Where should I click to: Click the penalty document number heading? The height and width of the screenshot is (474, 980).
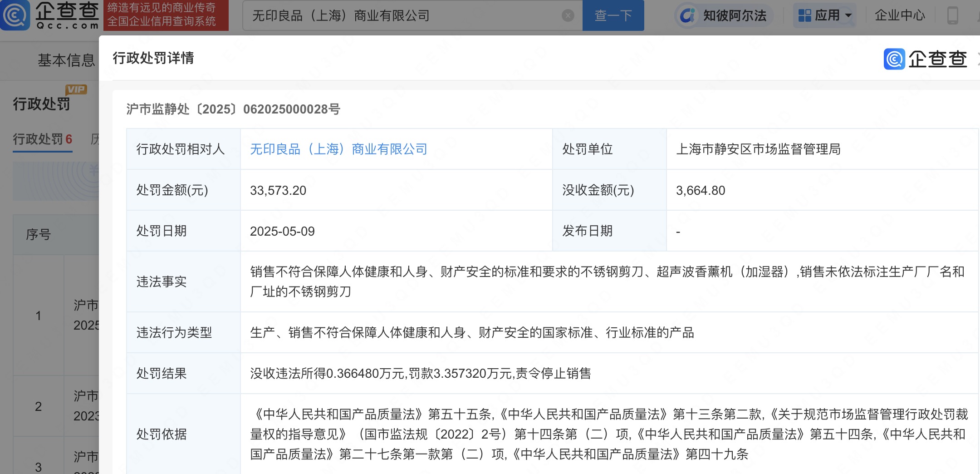pos(233,109)
